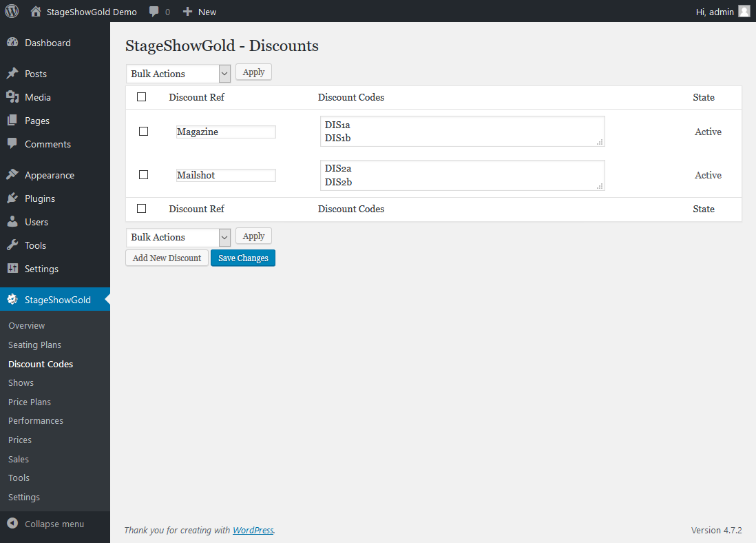The height and width of the screenshot is (543, 756).
Task: Click the DIS1a DIS1b codes textarea
Action: (x=463, y=132)
